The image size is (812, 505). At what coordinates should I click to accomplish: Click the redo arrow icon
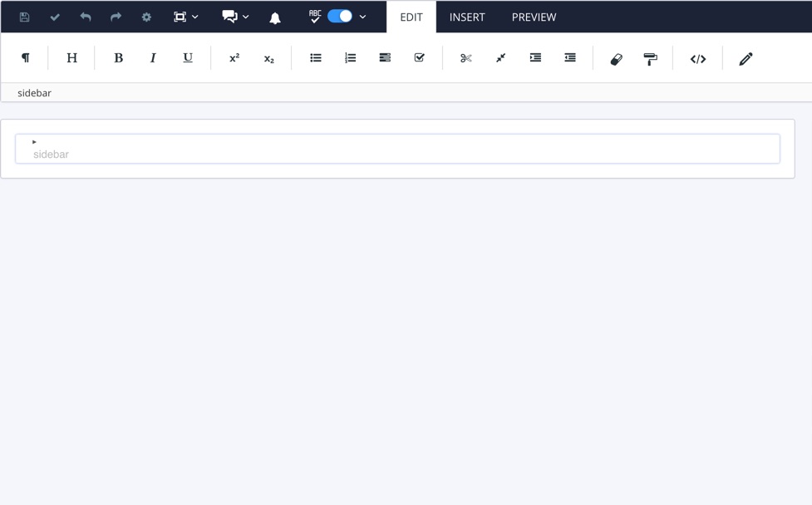point(116,17)
